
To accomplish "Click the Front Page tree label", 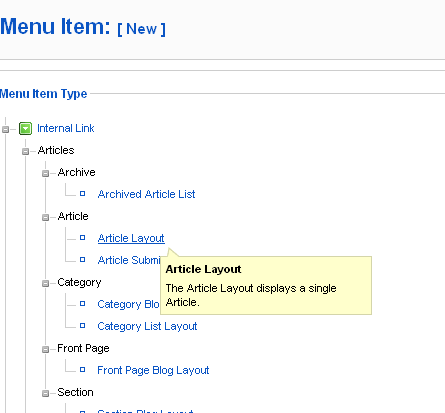I will 83,349.
